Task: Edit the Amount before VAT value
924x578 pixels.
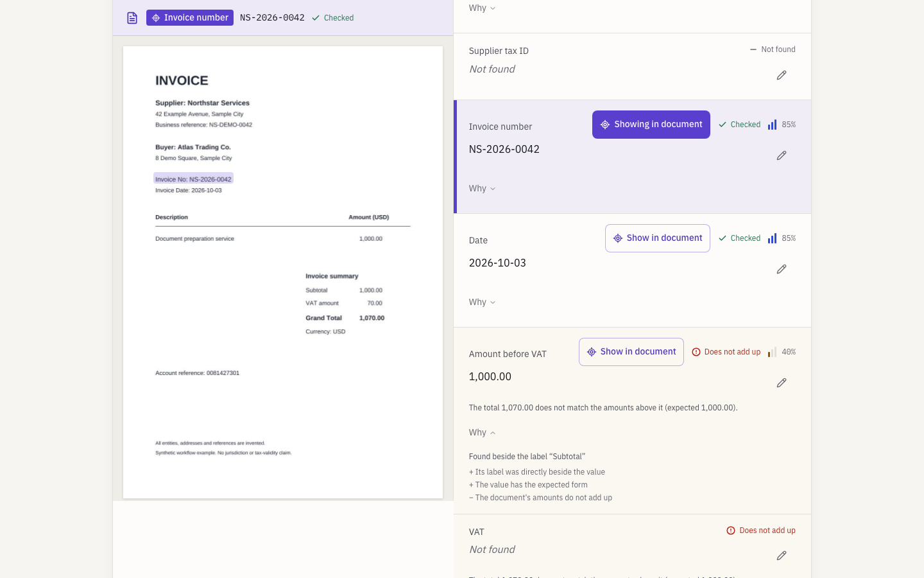Action: [781, 383]
